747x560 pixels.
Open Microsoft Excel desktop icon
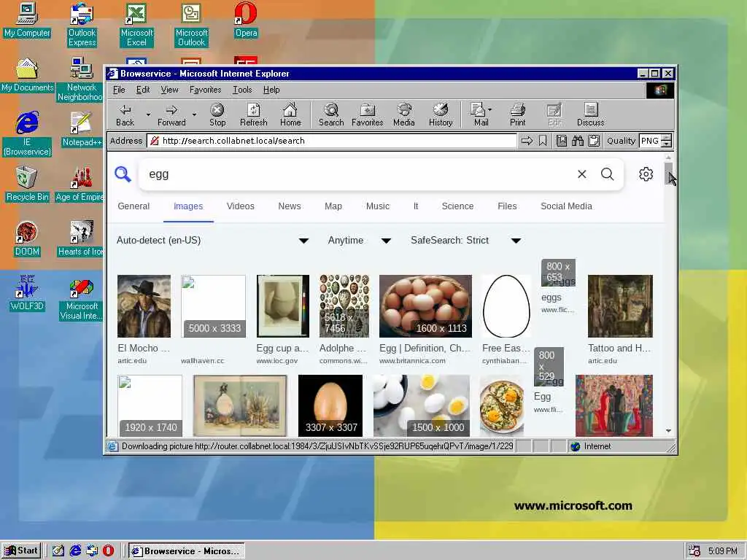tap(136, 25)
